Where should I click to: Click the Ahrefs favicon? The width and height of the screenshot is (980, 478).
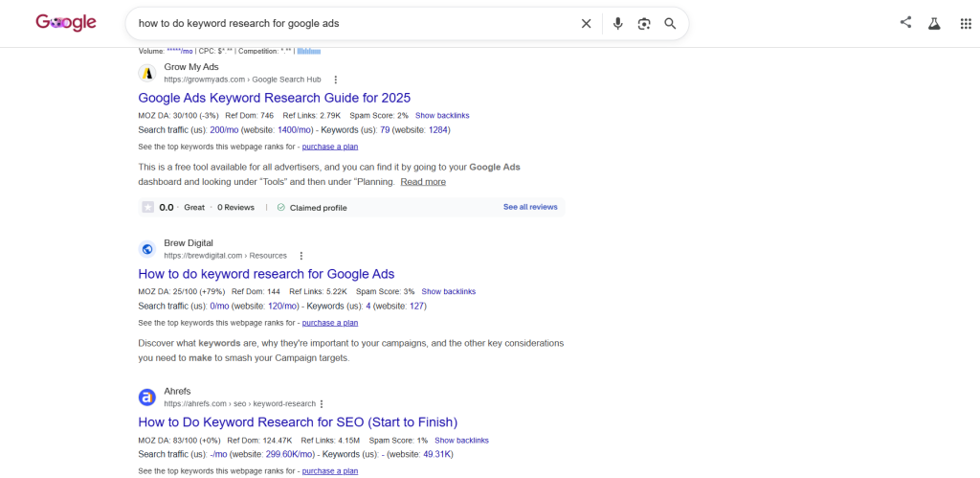(x=146, y=397)
